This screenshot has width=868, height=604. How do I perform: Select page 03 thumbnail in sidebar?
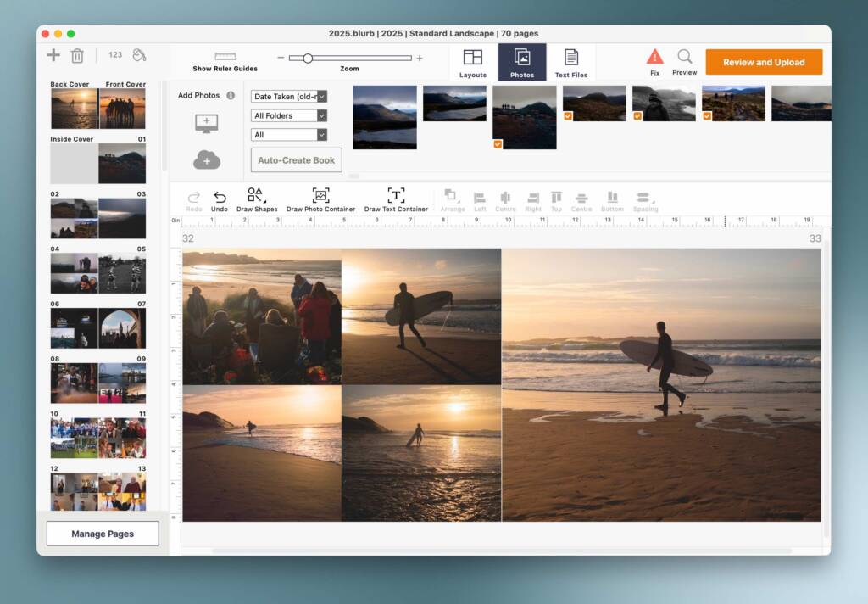point(122,218)
